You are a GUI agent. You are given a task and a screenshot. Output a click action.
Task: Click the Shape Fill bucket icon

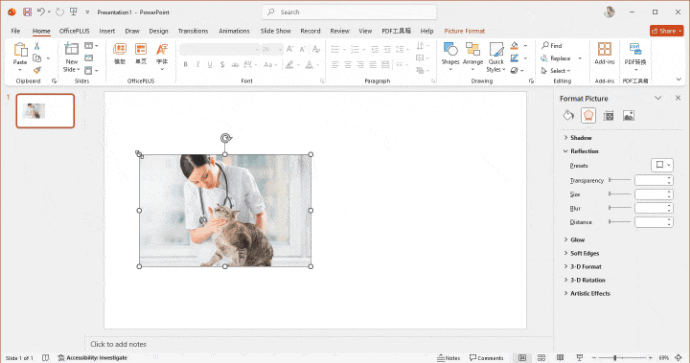tap(514, 46)
